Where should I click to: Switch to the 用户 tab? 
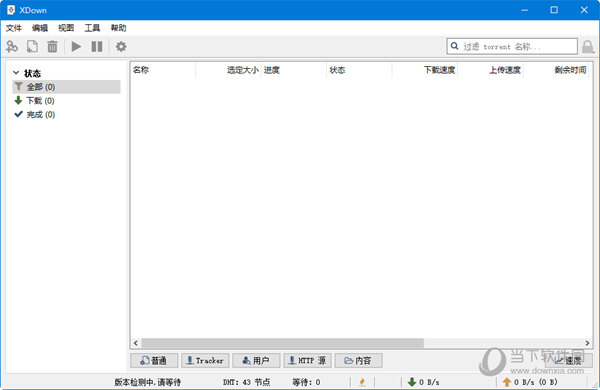pos(256,361)
